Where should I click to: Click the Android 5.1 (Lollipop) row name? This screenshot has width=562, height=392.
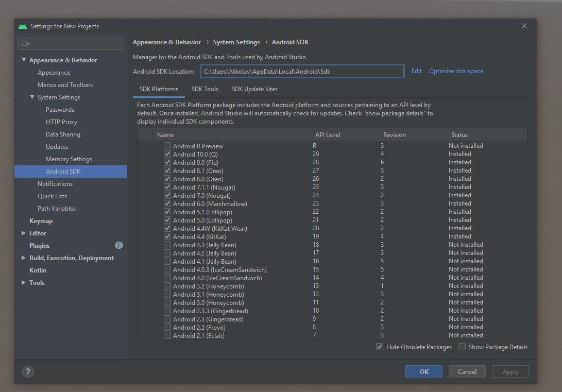click(202, 212)
